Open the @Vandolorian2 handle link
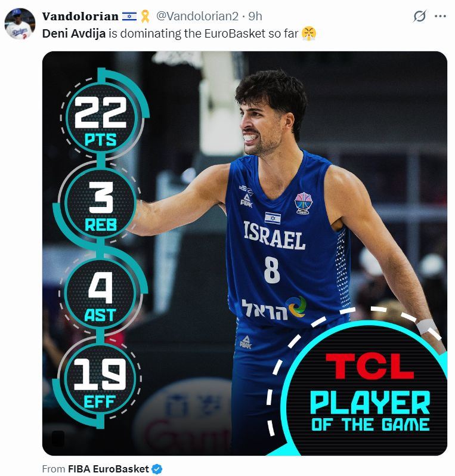The width and height of the screenshot is (455, 476). pos(197,16)
